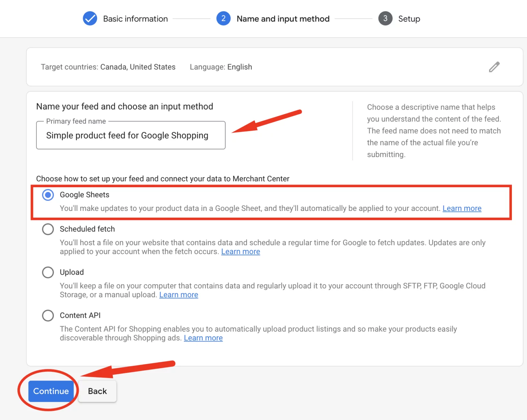Open Learn more under Upload option
The image size is (527, 420).
click(178, 295)
